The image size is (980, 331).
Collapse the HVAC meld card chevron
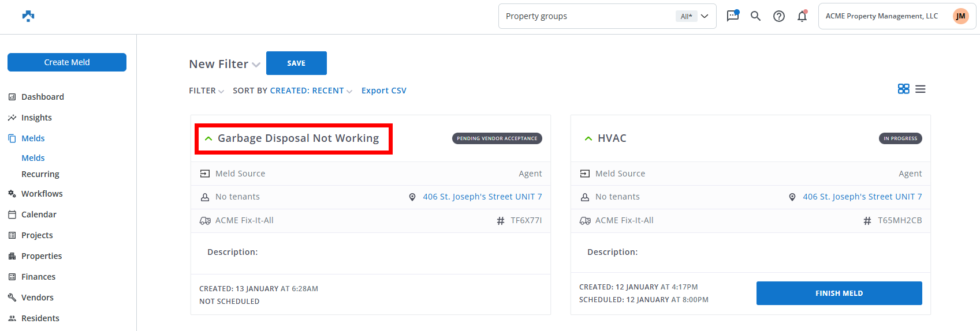point(588,138)
